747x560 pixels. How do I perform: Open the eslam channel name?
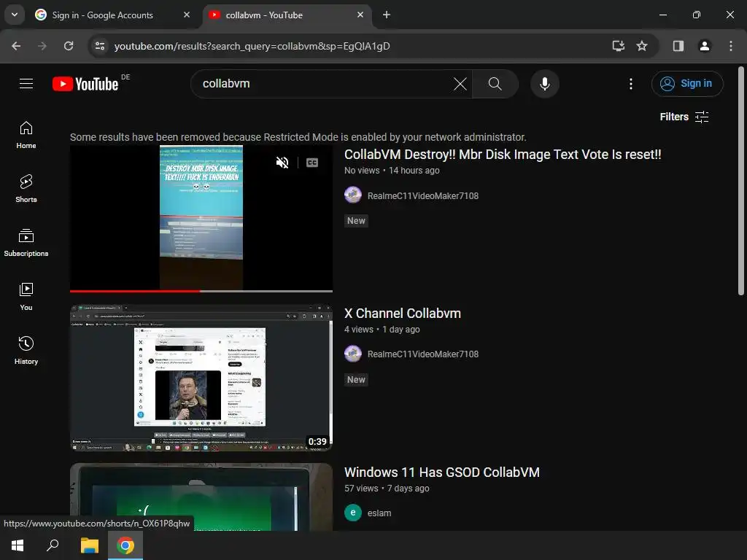pyautogui.click(x=379, y=513)
